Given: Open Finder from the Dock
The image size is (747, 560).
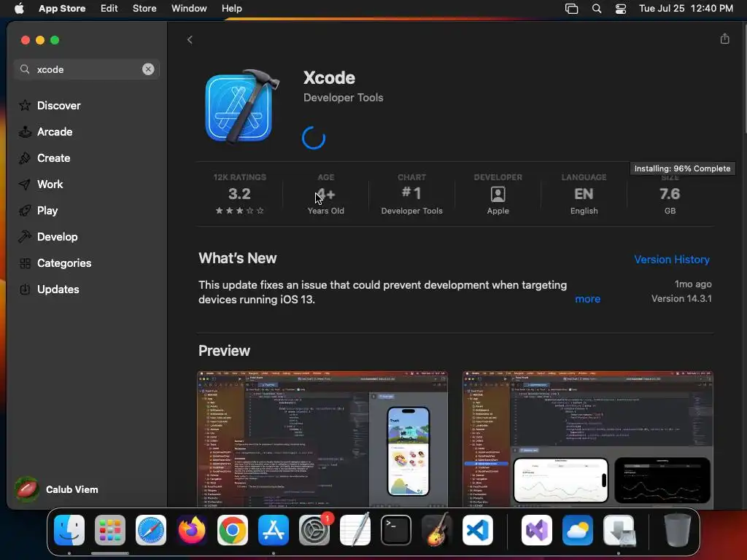Looking at the screenshot, I should coord(69,530).
